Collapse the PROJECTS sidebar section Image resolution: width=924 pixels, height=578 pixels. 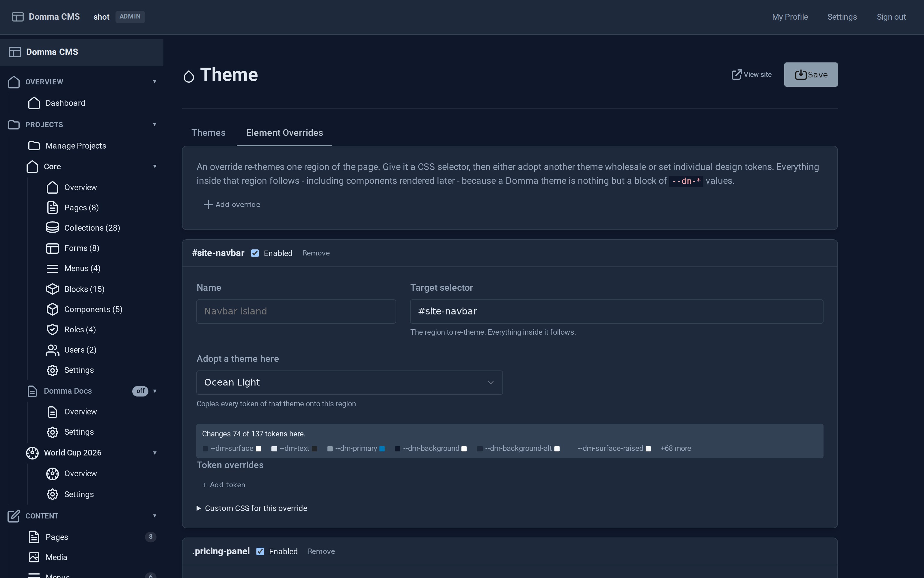click(155, 125)
